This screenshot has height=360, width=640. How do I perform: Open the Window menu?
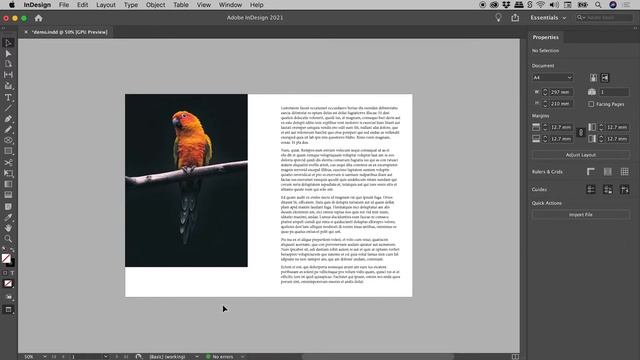[230, 5]
